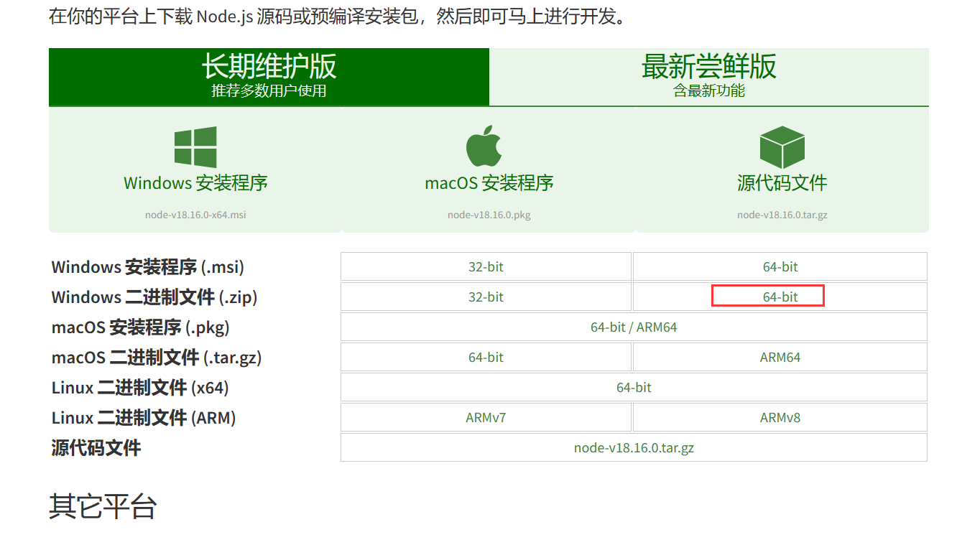The image size is (980, 545).
Task: Click the Linux 二进制文件 (ARM) row label
Action: [144, 418]
